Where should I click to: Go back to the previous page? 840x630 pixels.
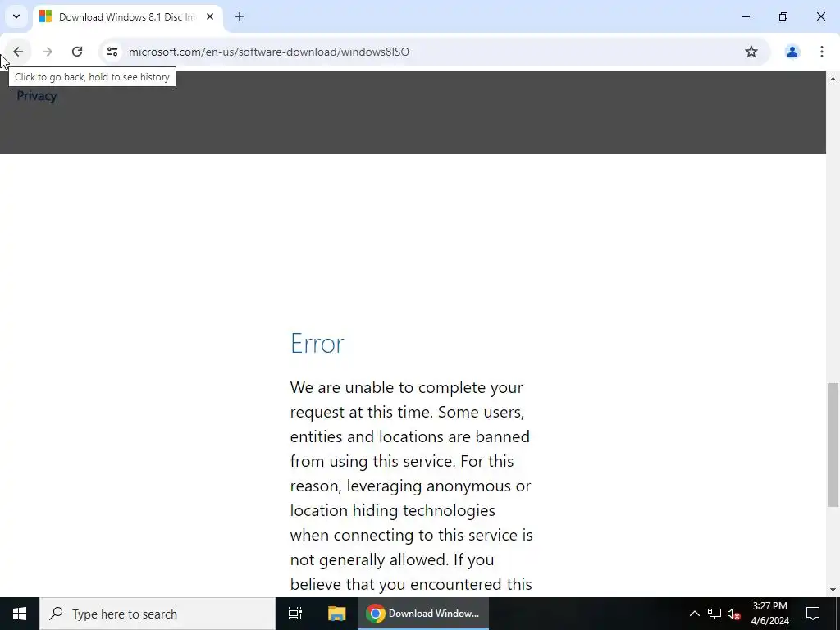click(18, 52)
